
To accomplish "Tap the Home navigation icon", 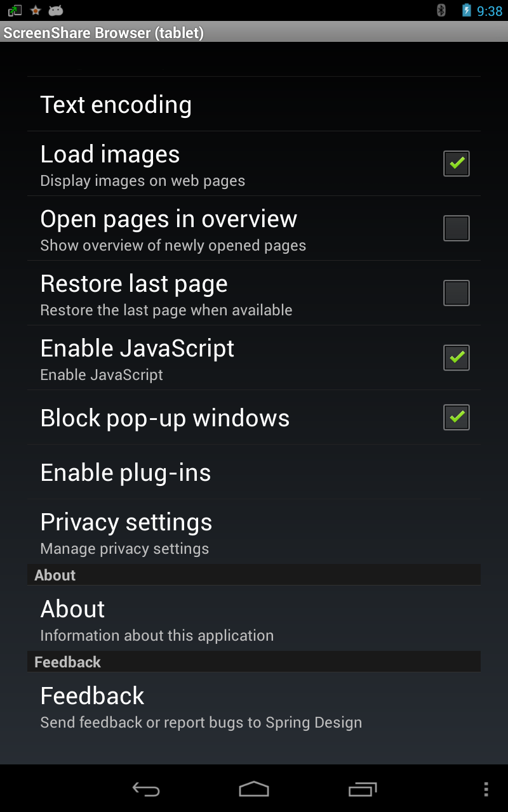I will tap(254, 789).
